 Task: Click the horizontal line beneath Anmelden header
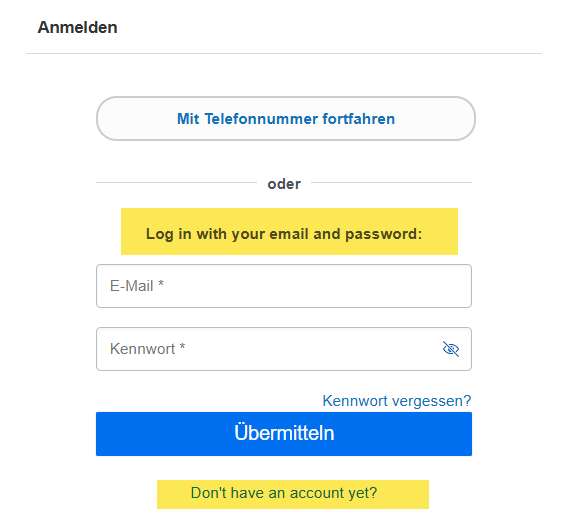tap(284, 53)
